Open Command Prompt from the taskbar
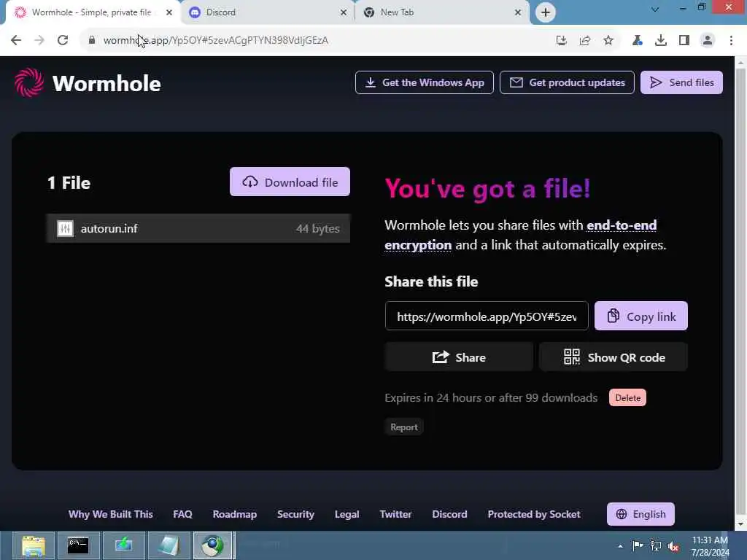 77,545
